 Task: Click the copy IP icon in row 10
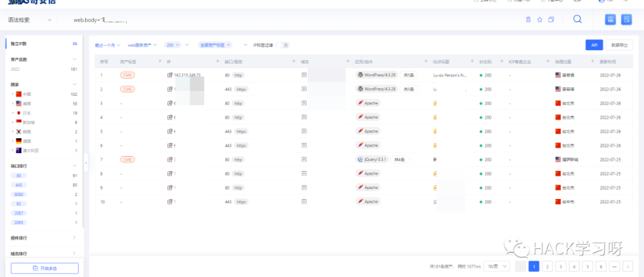coord(170,202)
